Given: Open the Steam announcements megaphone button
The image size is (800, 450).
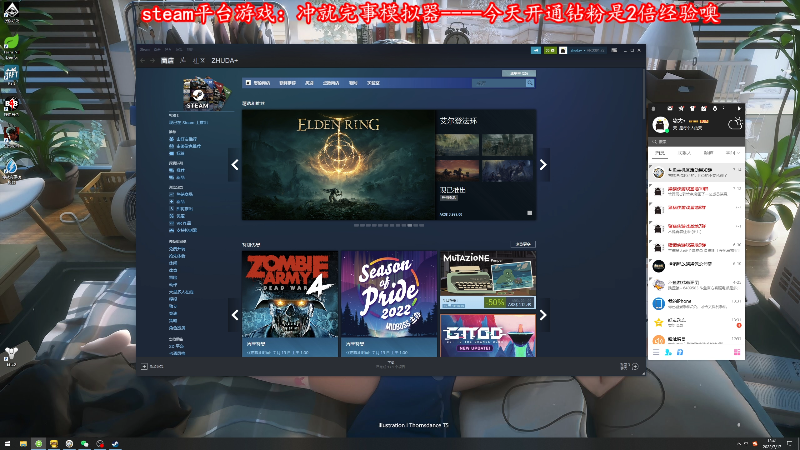Looking at the screenshot, I should pos(536,51).
